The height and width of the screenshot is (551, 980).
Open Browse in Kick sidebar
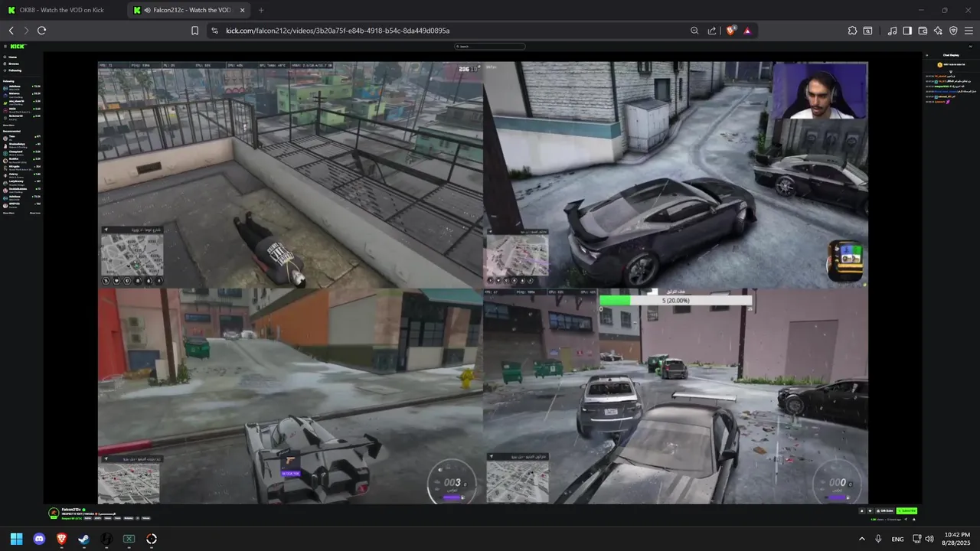pos(13,64)
